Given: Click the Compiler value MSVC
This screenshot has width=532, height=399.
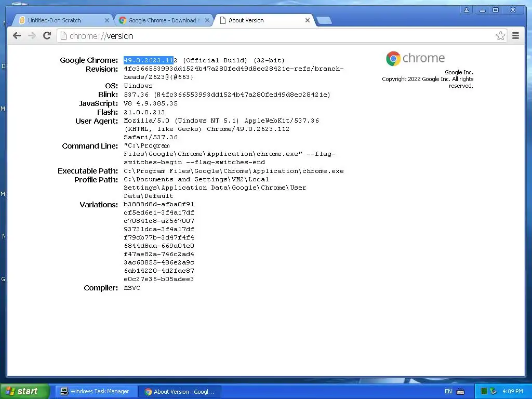Looking at the screenshot, I should tap(132, 288).
